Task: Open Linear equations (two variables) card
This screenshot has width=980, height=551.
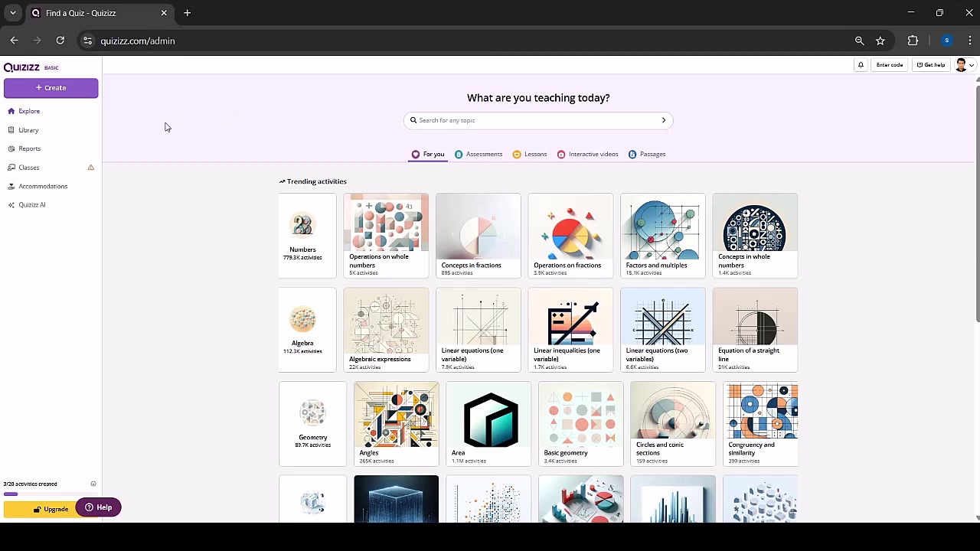Action: tap(663, 330)
